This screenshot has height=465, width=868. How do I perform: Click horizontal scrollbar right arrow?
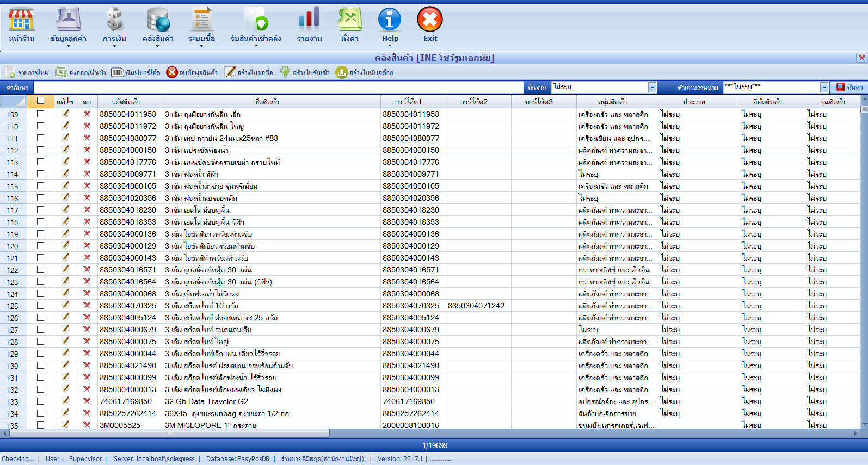pyautogui.click(x=855, y=433)
